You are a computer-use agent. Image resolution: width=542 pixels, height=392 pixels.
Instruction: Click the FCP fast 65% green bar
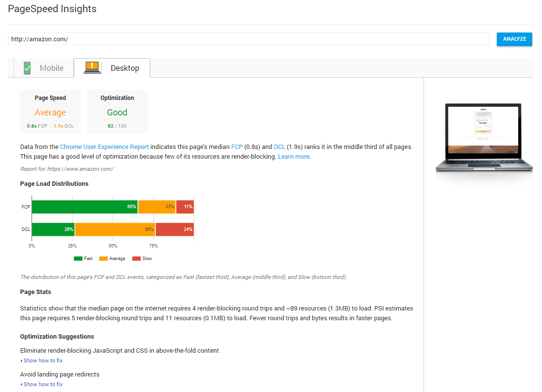[x=85, y=207]
